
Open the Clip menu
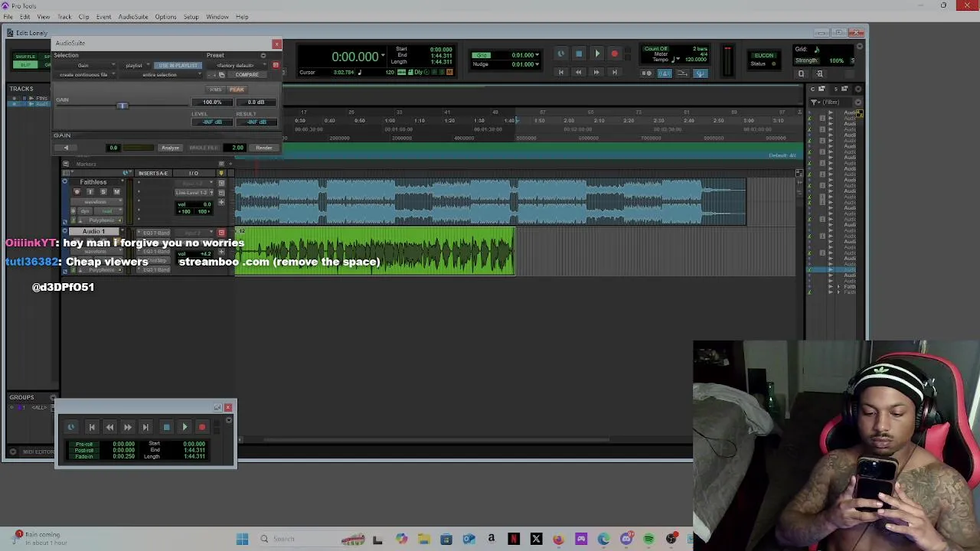pos(83,17)
